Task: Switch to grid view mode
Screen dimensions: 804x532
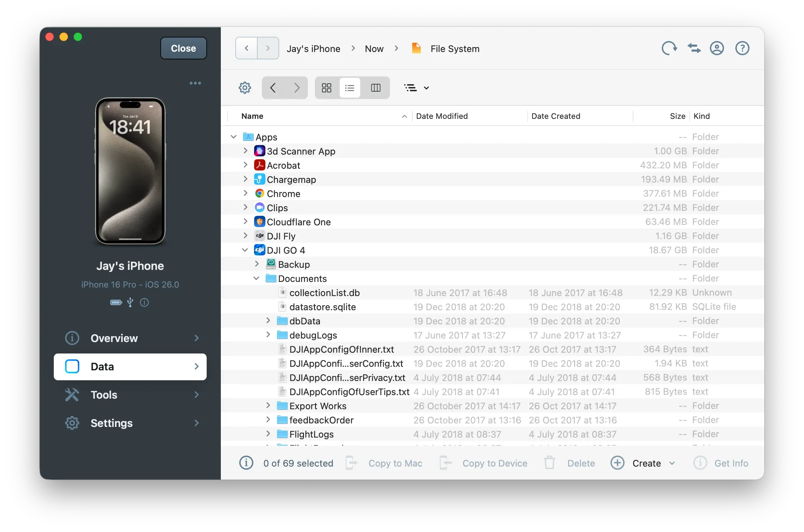Action: 326,88
